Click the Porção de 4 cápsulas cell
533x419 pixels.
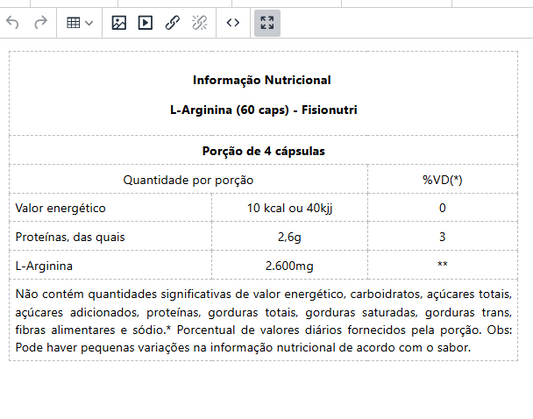click(263, 150)
